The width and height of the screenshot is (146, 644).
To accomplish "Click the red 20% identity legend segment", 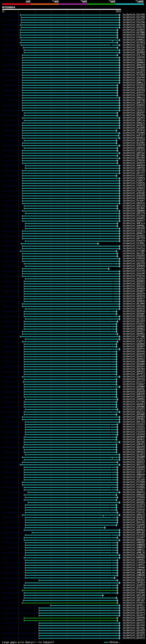I will [x=16, y=4].
